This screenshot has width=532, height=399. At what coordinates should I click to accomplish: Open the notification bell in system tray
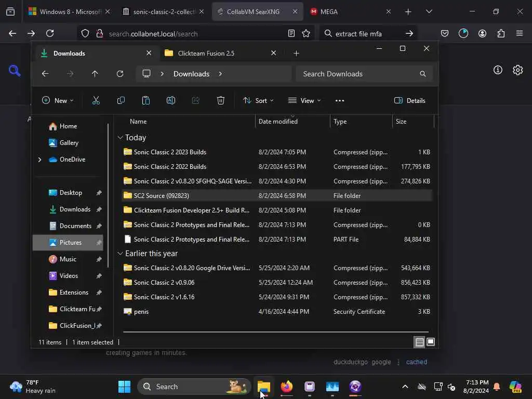click(497, 387)
